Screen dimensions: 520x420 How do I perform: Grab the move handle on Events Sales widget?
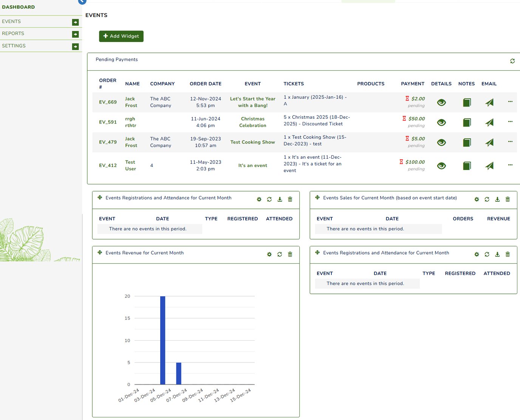click(317, 197)
